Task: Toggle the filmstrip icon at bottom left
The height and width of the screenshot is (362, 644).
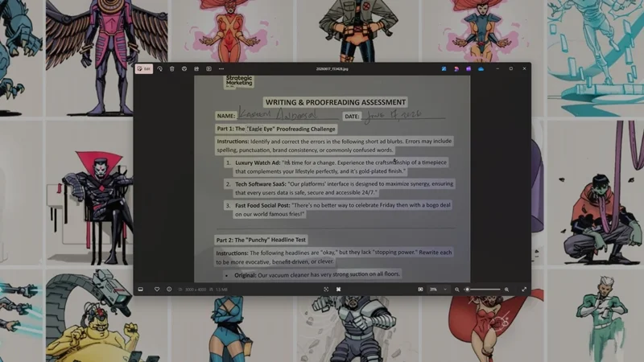Action: pos(140,290)
